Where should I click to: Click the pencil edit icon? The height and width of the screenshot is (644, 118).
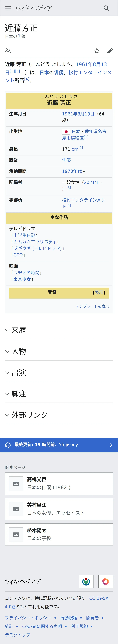click(110, 51)
